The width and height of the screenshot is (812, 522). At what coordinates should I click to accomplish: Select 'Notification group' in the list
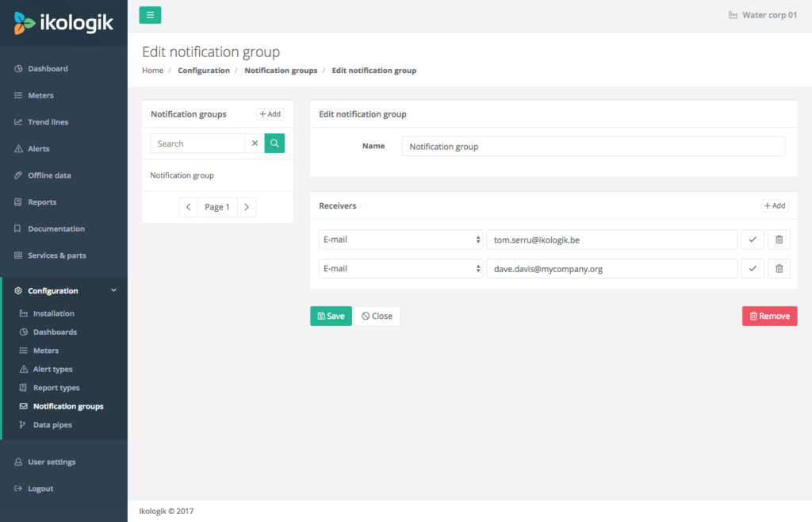(x=217, y=175)
